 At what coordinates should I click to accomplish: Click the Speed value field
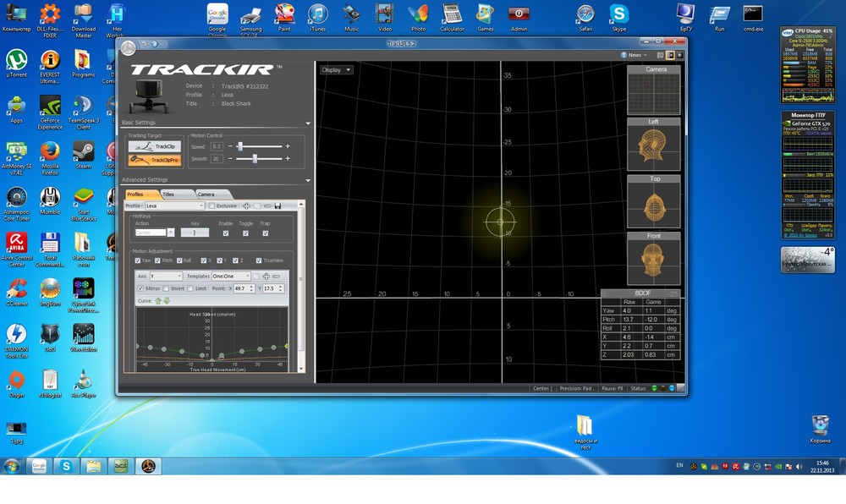coord(217,146)
